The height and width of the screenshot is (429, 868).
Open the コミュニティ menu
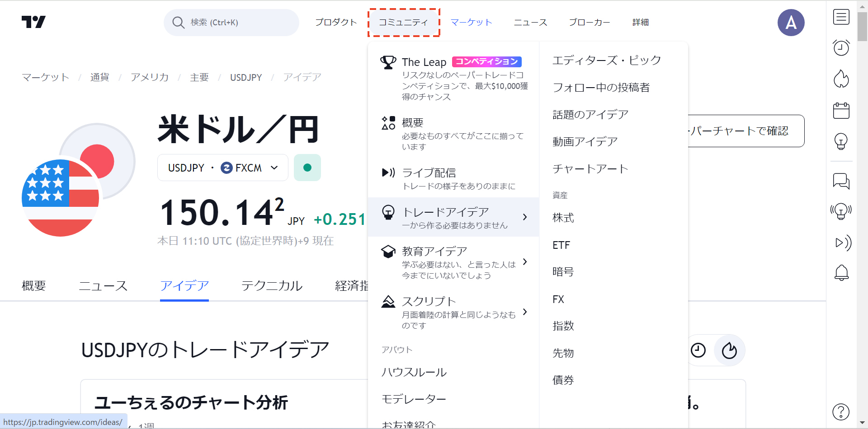[x=404, y=23]
